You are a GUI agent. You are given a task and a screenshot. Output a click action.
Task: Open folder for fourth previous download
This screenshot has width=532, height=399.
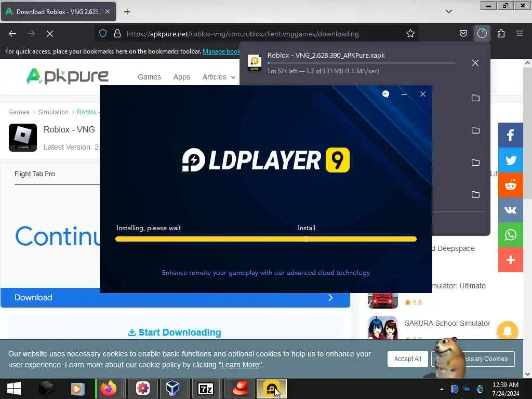(x=475, y=195)
